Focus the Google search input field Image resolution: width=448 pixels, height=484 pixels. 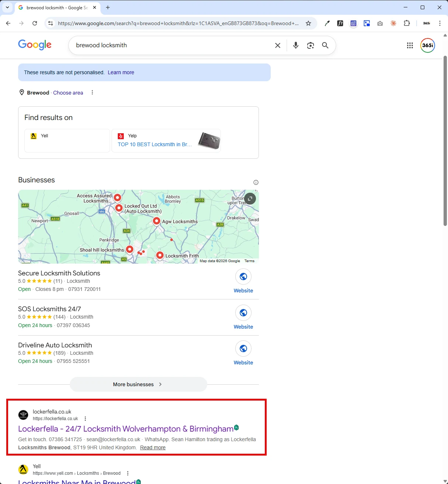click(174, 45)
